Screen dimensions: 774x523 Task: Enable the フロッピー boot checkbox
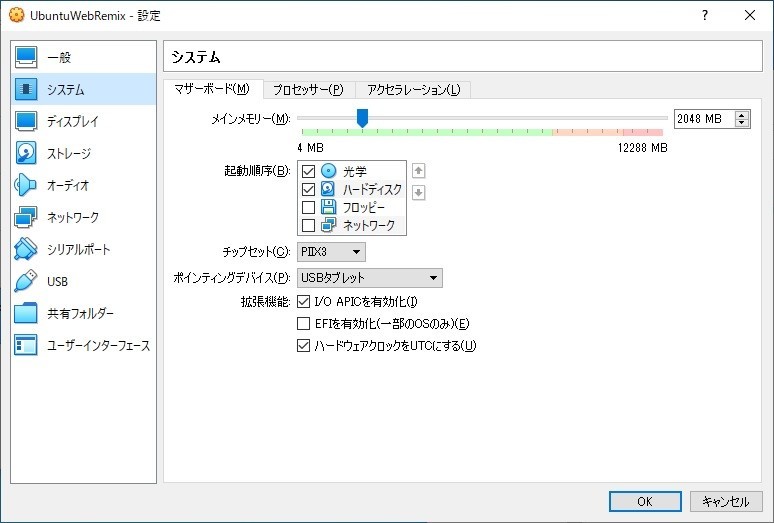tap(309, 207)
